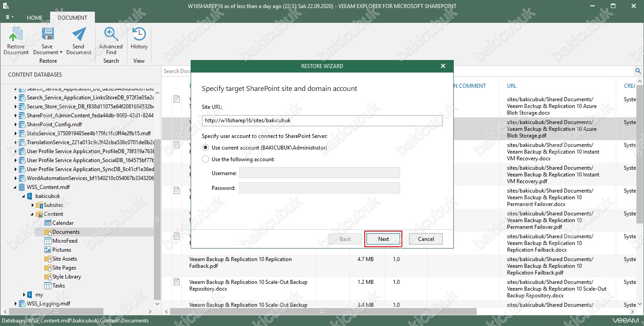Switch to the HOME tab
Viewport: 644px width, 326px height.
coord(35,18)
